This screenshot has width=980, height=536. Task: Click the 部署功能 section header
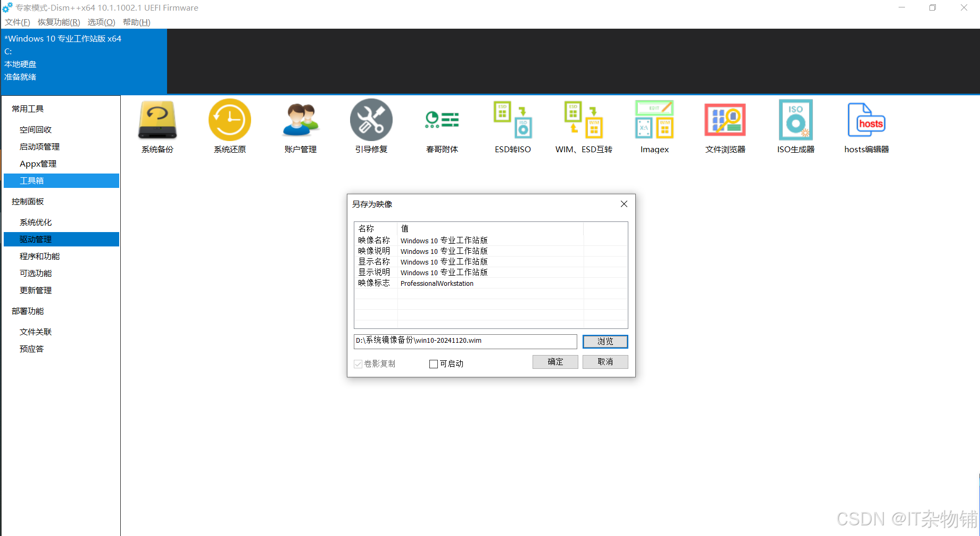click(28, 311)
